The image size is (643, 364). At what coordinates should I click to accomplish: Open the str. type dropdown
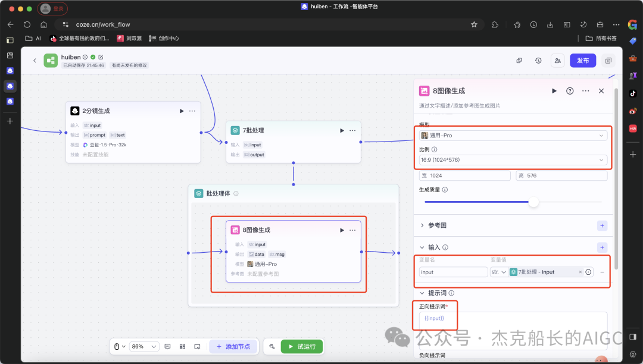(499, 272)
